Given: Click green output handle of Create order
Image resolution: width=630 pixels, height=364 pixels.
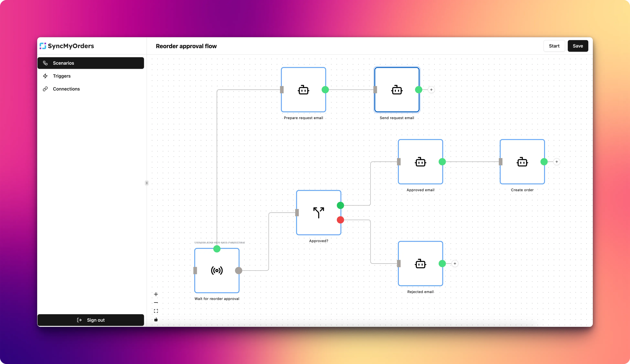Looking at the screenshot, I should click(544, 162).
